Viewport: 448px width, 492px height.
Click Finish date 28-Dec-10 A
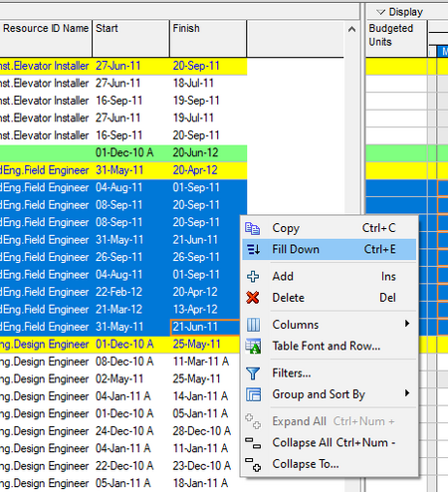pyautogui.click(x=202, y=431)
